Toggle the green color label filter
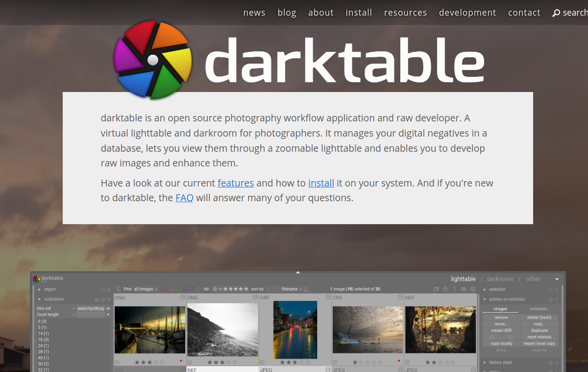Screen dimensions: 588x372 pyautogui.click(x=178, y=289)
